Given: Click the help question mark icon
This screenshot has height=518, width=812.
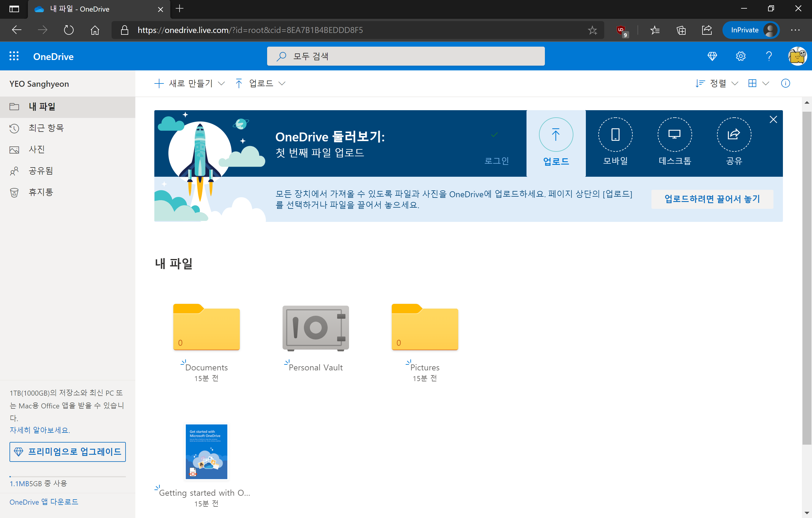Looking at the screenshot, I should click(x=768, y=56).
